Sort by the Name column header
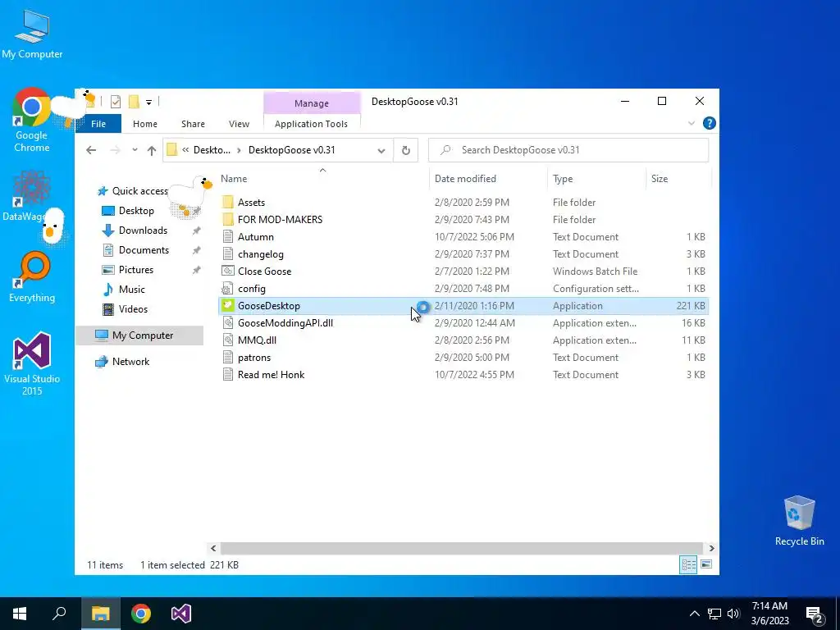 pyautogui.click(x=323, y=178)
